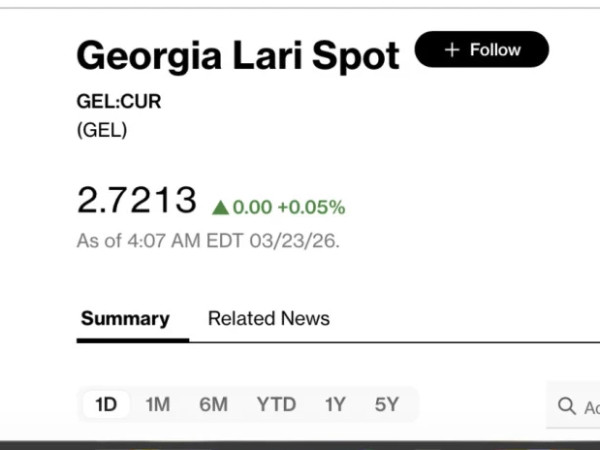
Task: Focus the search input field
Action: [590, 406]
